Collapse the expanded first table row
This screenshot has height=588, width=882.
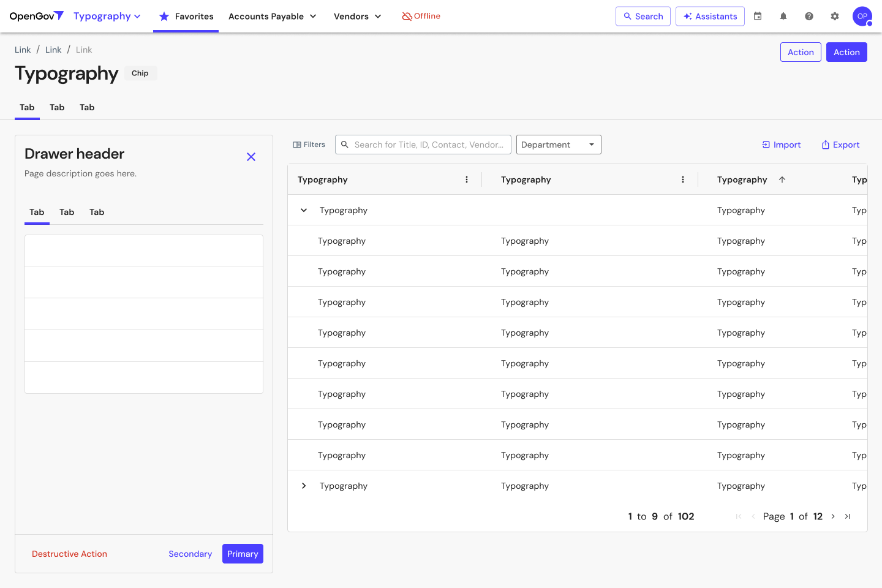(x=304, y=210)
